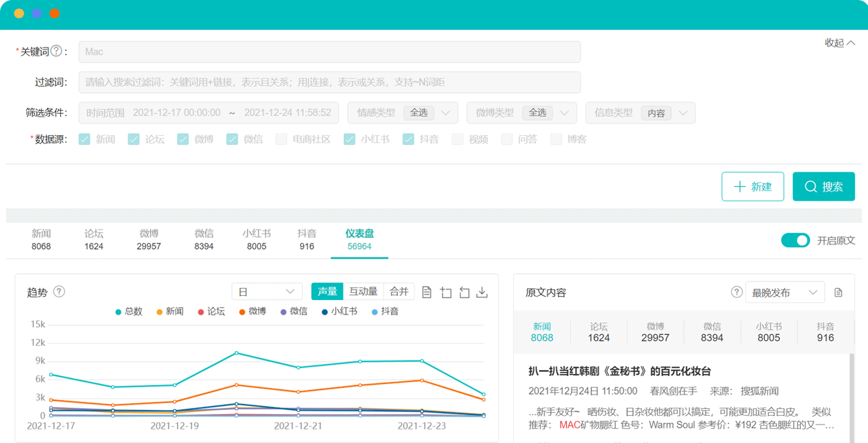
Task: Check the 博客 data source checkbox
Action: [556, 139]
